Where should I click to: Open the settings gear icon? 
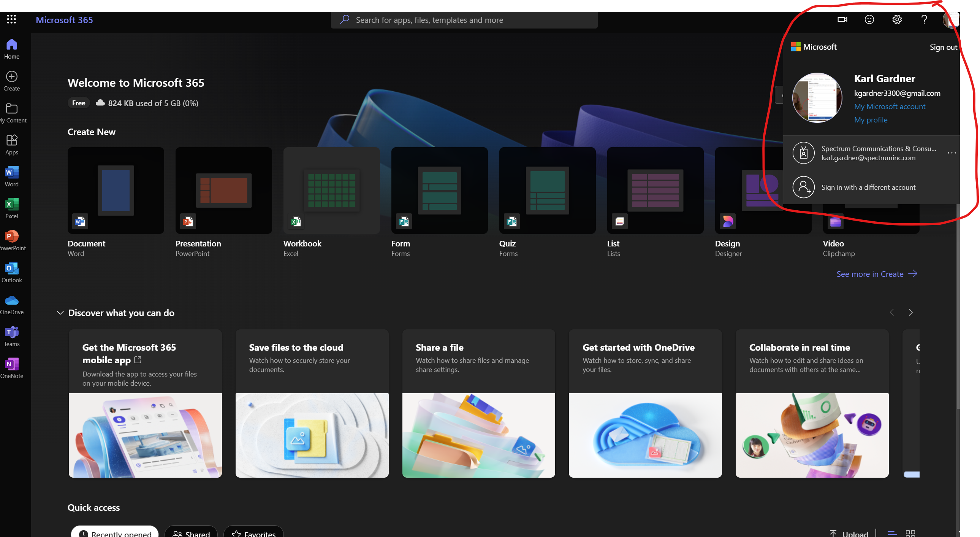897,19
